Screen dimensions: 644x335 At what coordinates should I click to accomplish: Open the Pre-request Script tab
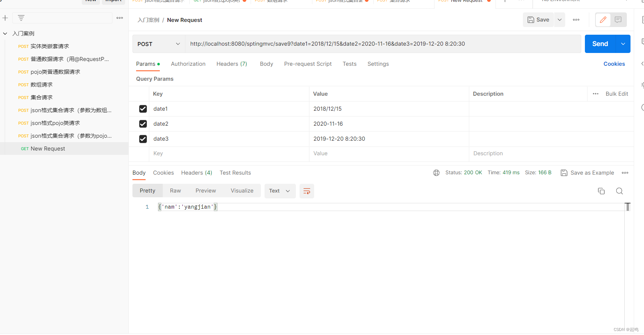coord(308,64)
